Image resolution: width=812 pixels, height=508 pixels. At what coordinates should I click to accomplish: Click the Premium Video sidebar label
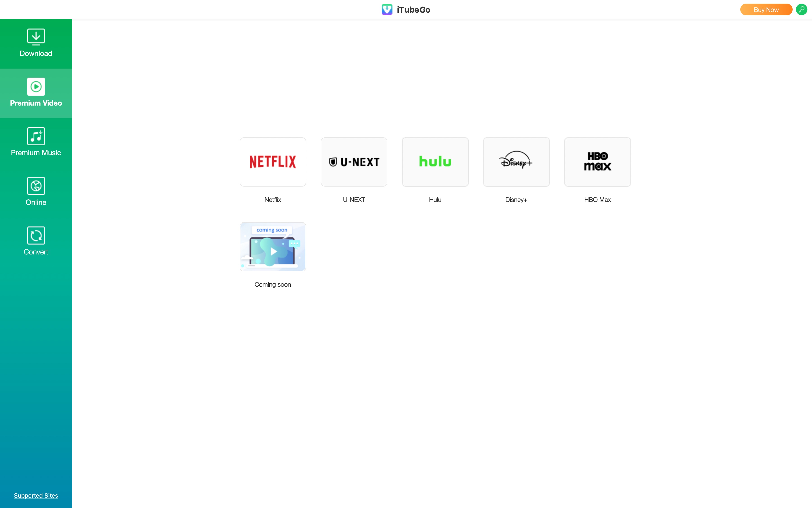36,103
